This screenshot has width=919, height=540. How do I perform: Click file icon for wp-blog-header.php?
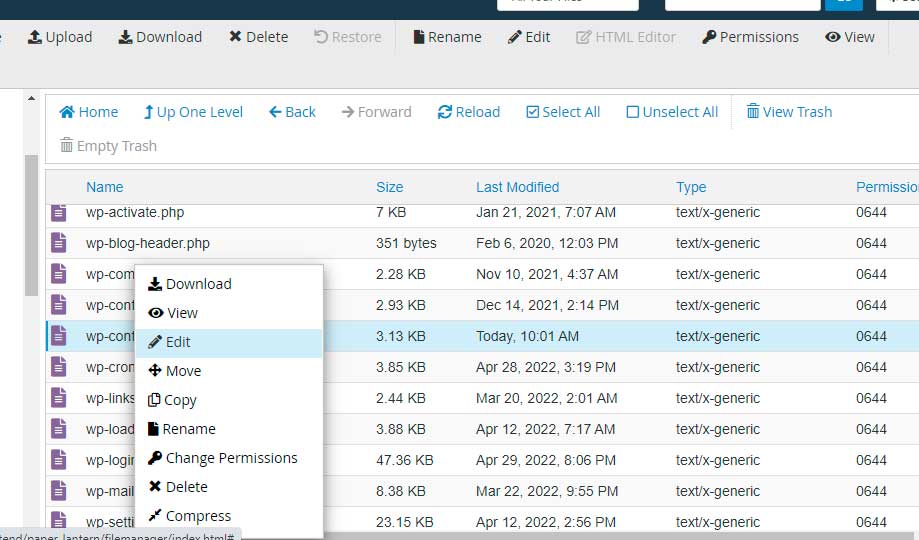[x=59, y=243]
